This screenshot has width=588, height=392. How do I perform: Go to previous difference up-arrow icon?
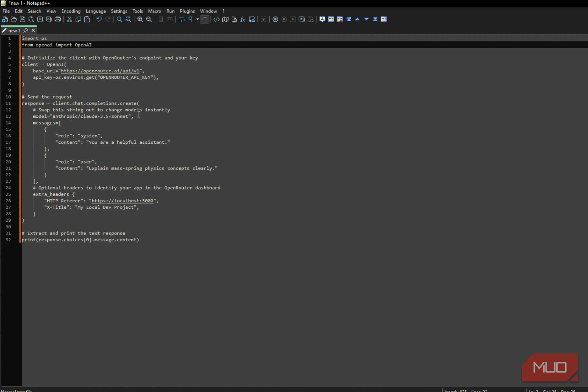(x=358, y=19)
